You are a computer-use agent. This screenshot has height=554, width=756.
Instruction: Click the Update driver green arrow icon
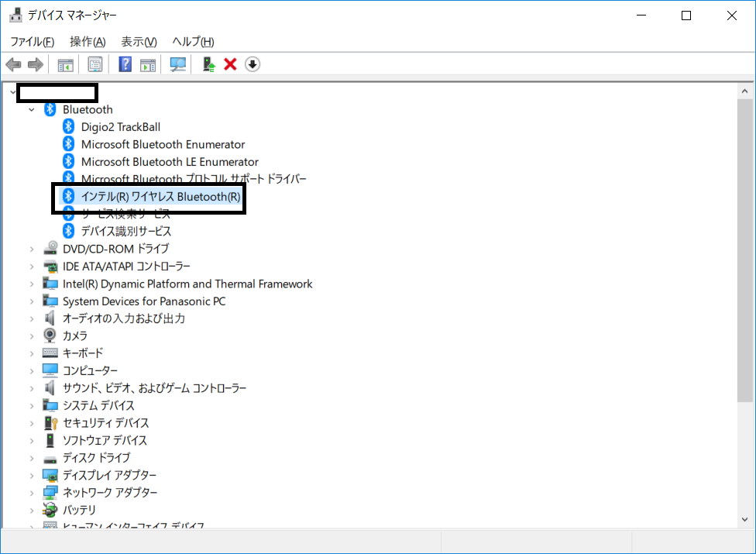pos(208,64)
